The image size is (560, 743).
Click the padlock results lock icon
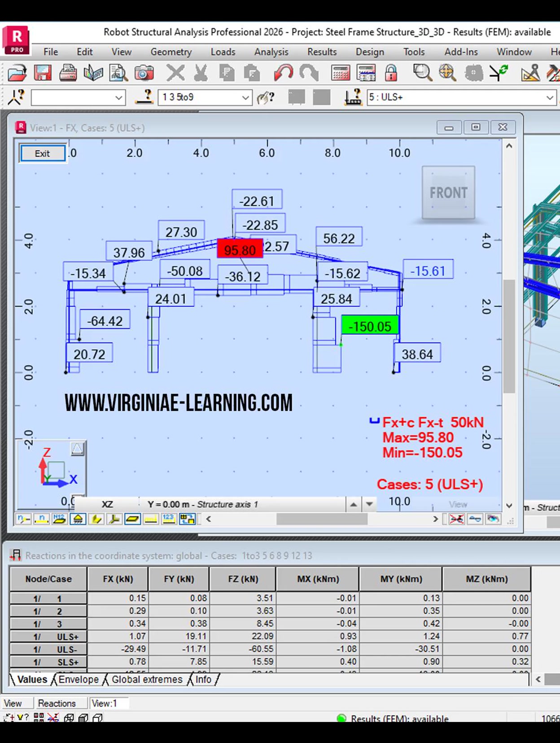391,73
